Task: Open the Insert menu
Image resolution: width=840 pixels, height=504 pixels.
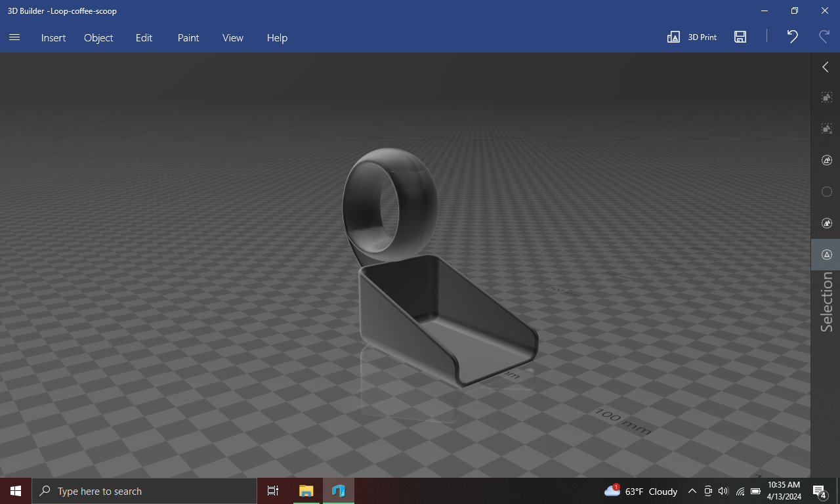Action: (x=53, y=37)
